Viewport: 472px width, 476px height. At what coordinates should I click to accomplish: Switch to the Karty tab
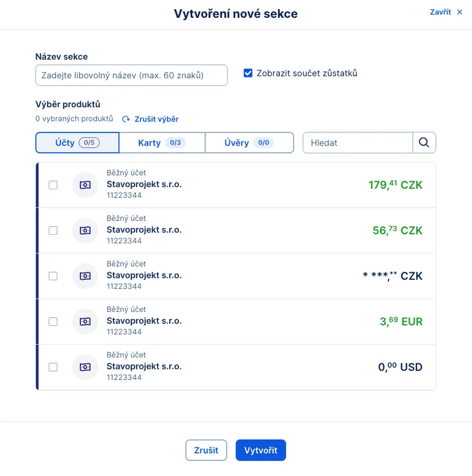coord(162,143)
